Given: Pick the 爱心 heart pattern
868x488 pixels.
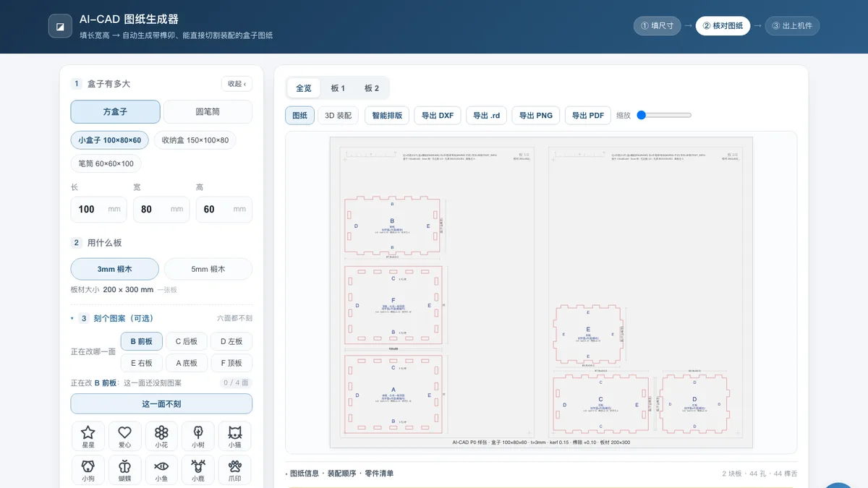Looking at the screenshot, I should [x=124, y=437].
